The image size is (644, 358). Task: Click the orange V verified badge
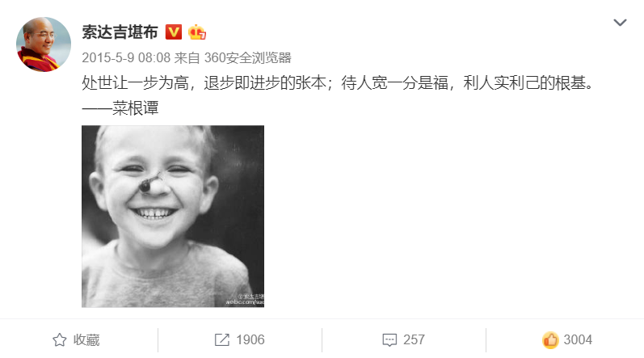[173, 32]
